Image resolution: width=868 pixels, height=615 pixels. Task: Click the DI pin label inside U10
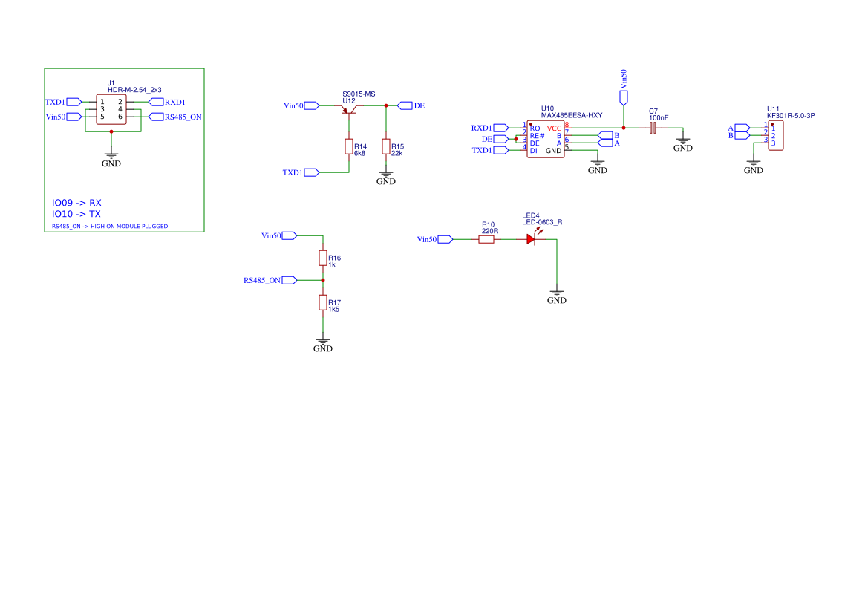[534, 151]
